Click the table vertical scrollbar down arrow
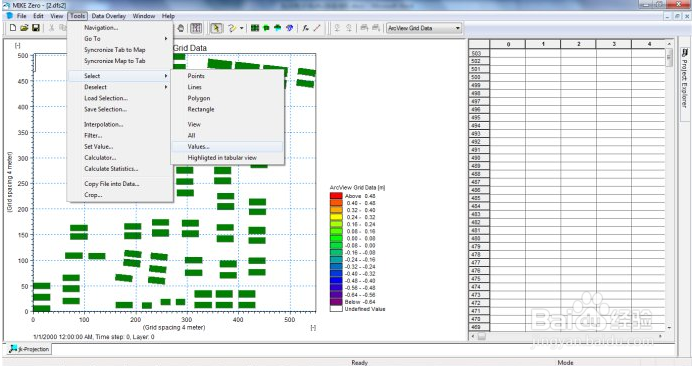 coord(669,328)
